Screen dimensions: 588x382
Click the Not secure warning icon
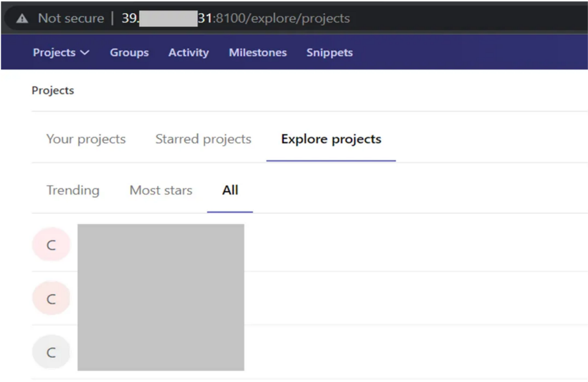pyautogui.click(x=22, y=19)
